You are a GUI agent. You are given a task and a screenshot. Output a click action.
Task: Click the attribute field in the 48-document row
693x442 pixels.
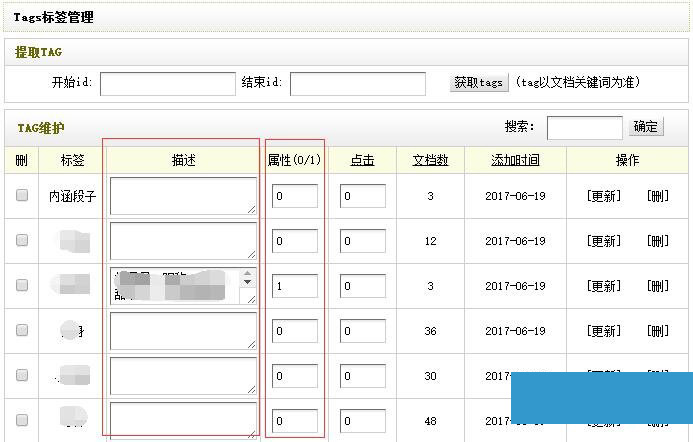pos(294,421)
